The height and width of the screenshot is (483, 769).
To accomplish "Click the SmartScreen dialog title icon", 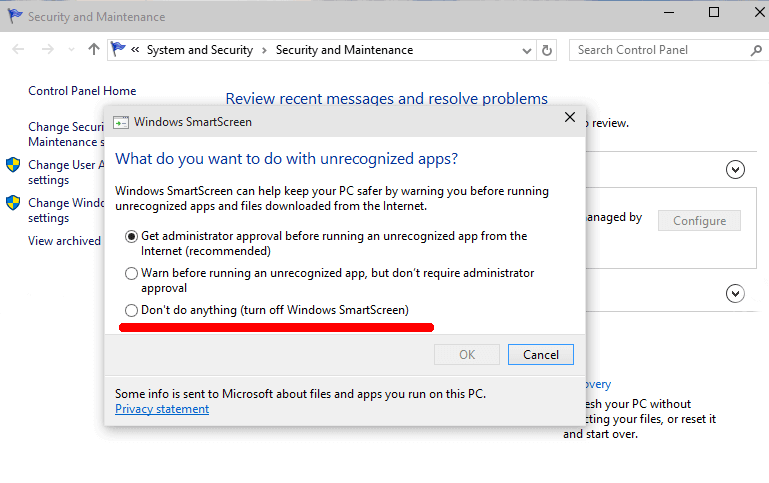I will [121, 122].
